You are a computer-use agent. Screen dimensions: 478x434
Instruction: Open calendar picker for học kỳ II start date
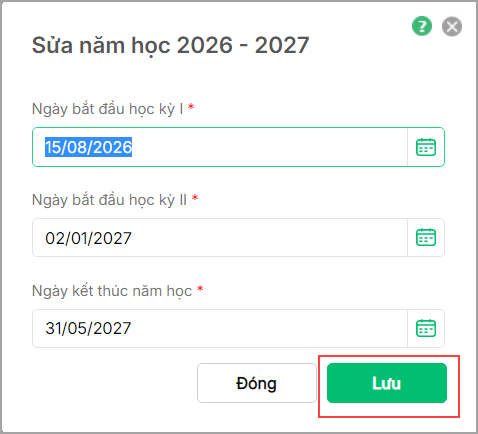426,237
